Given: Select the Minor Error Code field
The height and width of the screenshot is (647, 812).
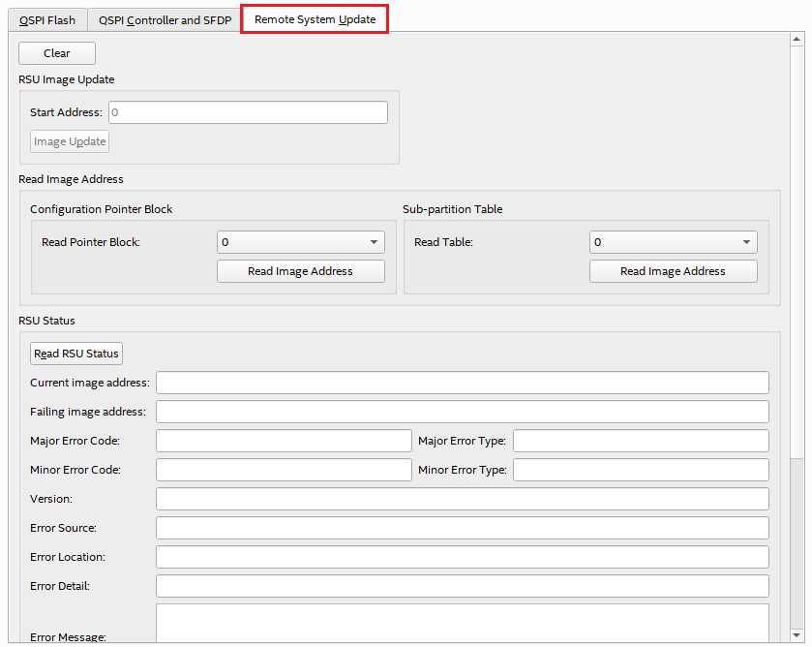Looking at the screenshot, I should point(284,470).
